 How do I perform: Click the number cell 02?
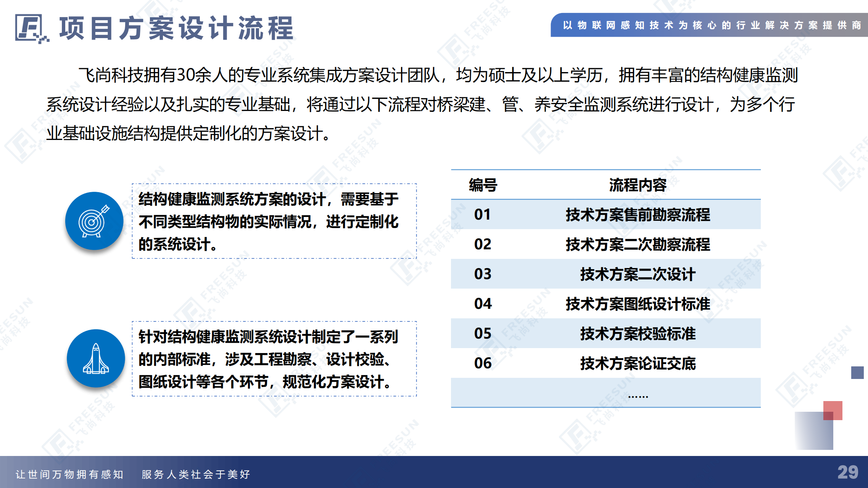[x=483, y=244]
